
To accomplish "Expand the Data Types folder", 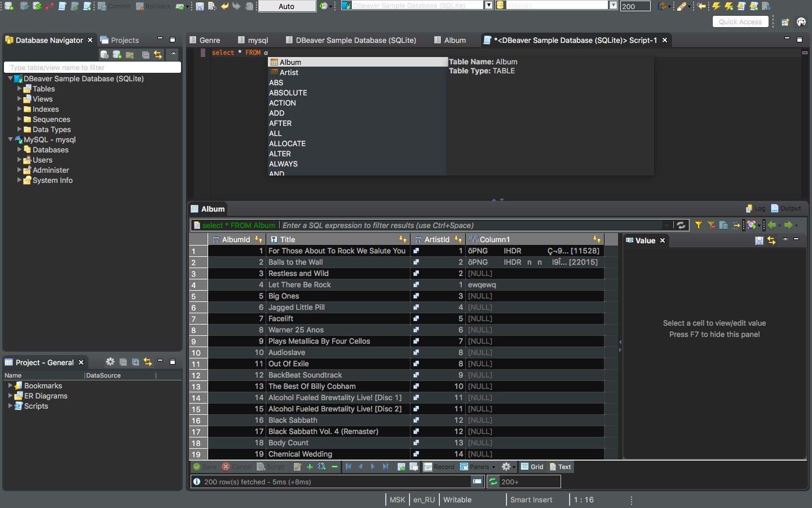I will [19, 129].
